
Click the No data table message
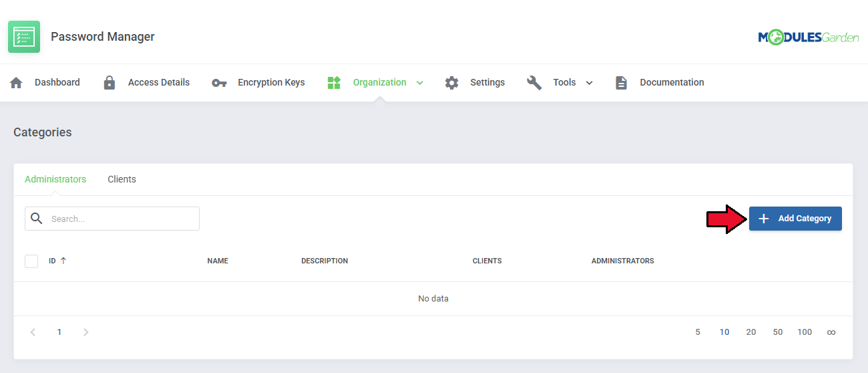click(433, 299)
